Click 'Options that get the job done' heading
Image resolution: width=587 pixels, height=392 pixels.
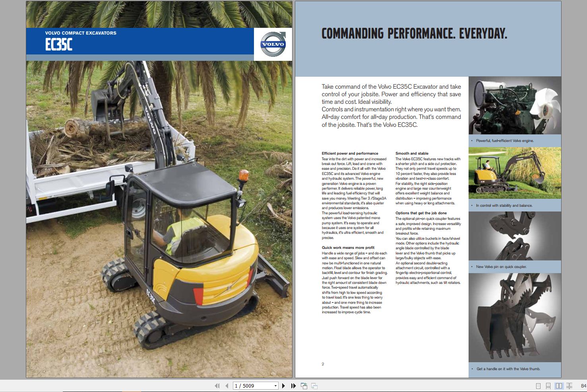(421, 213)
